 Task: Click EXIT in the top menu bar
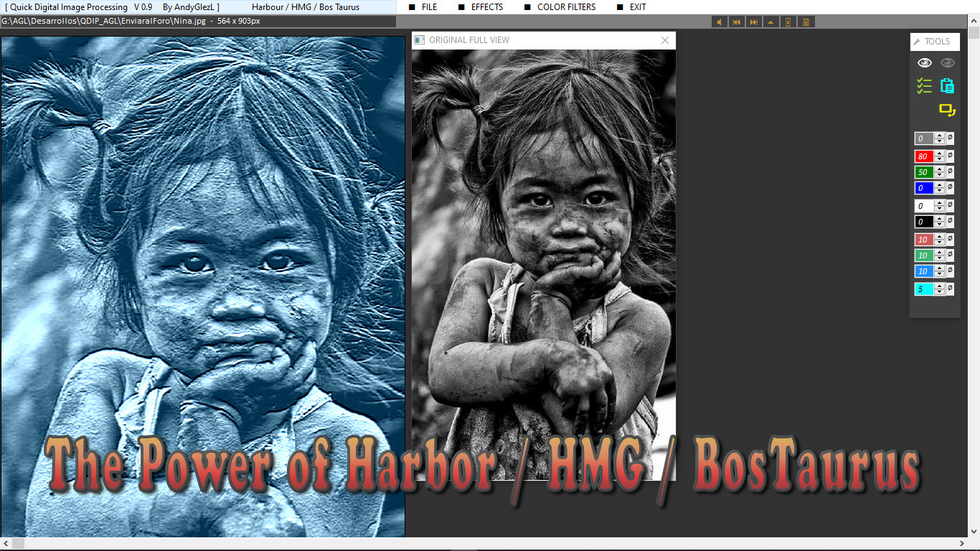(x=638, y=7)
